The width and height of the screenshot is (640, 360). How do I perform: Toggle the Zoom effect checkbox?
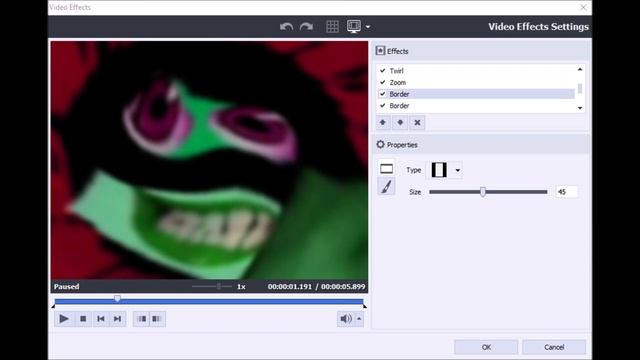tap(382, 82)
